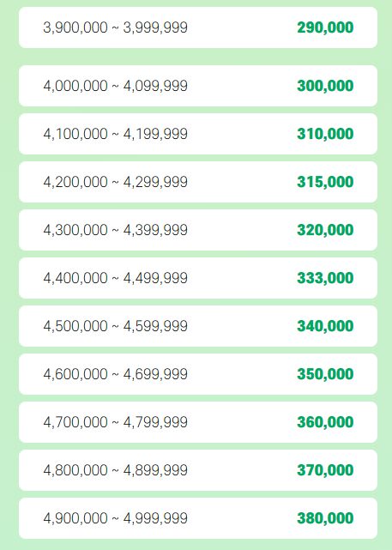Select the 4,800,000 ~ 4,899,999 row

[x=198, y=470]
